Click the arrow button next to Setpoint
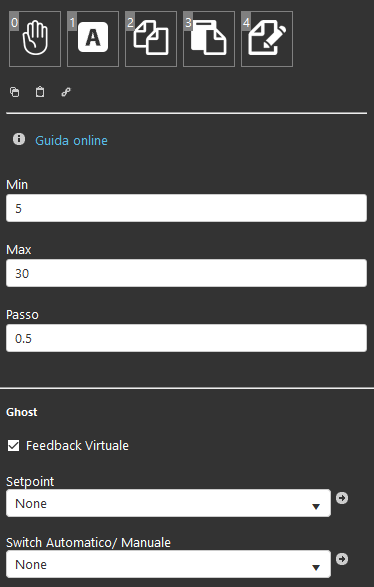The width and height of the screenshot is (374, 587). click(342, 498)
